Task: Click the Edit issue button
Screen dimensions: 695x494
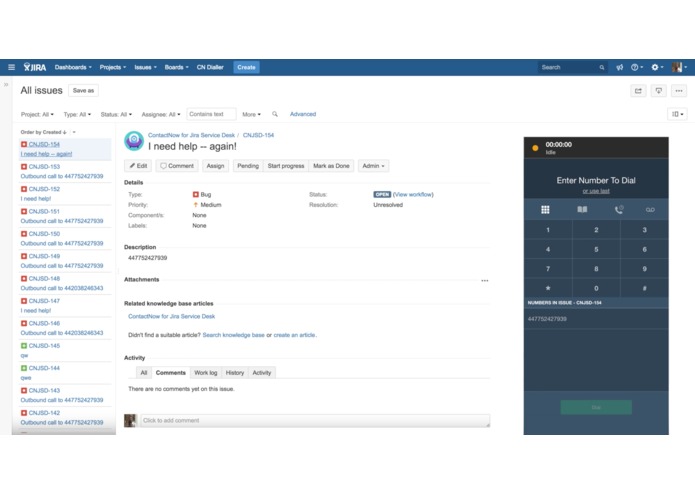Action: click(138, 166)
